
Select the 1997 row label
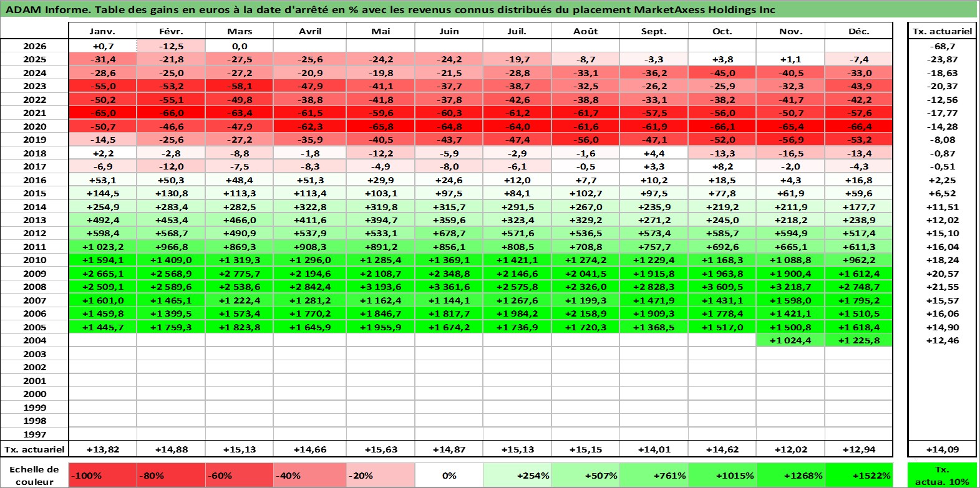[x=34, y=434]
